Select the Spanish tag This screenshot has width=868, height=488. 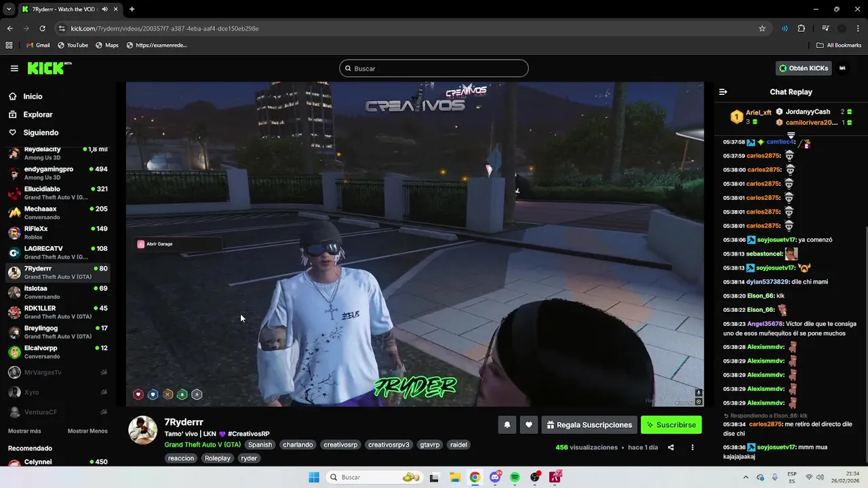[260, 445]
